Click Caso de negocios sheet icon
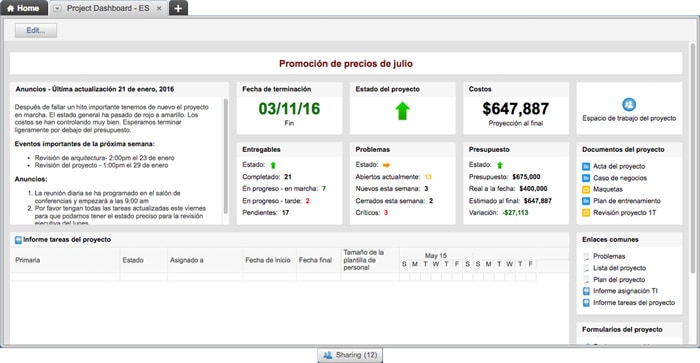The height and width of the screenshot is (363, 700). click(586, 178)
